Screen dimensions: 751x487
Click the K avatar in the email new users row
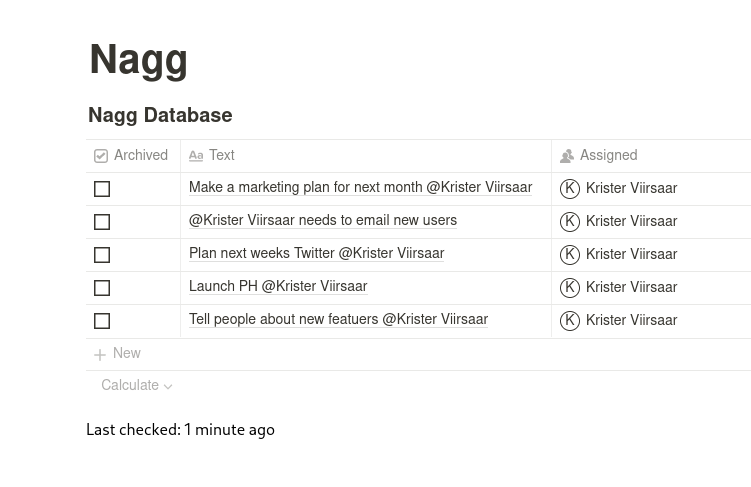coord(570,222)
